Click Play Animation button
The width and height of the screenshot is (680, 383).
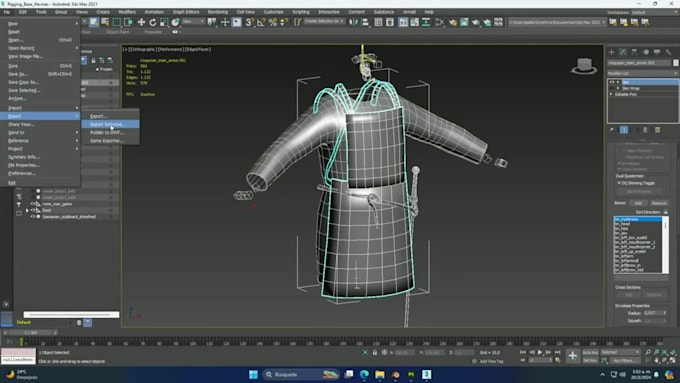click(540, 352)
